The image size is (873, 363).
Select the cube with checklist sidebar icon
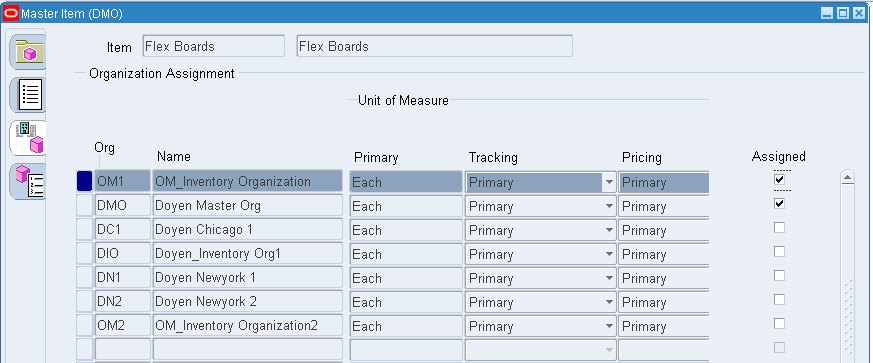click(28, 182)
